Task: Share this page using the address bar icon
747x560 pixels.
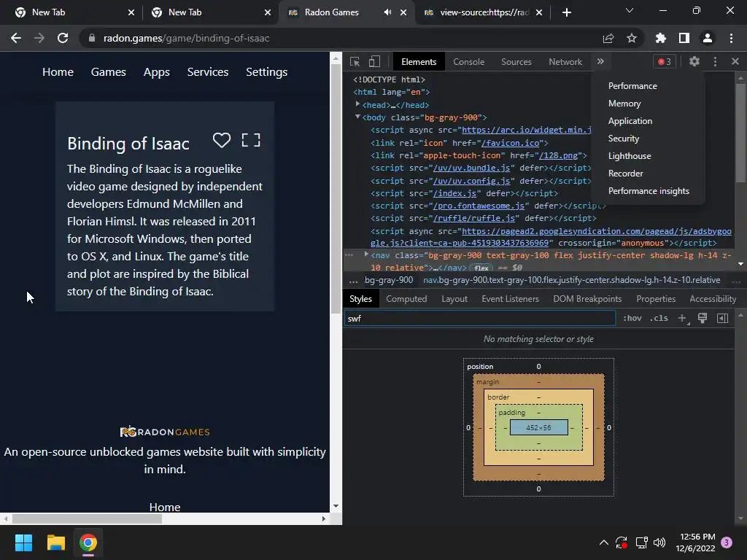Action: [x=608, y=38]
